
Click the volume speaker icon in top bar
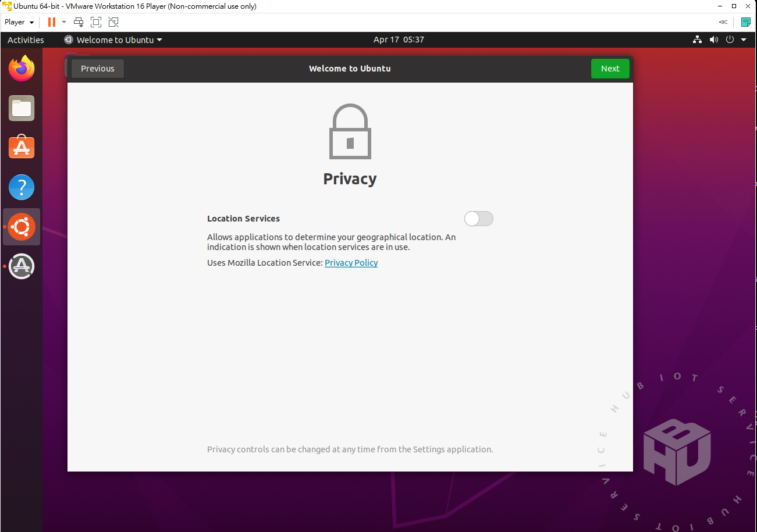(x=714, y=40)
